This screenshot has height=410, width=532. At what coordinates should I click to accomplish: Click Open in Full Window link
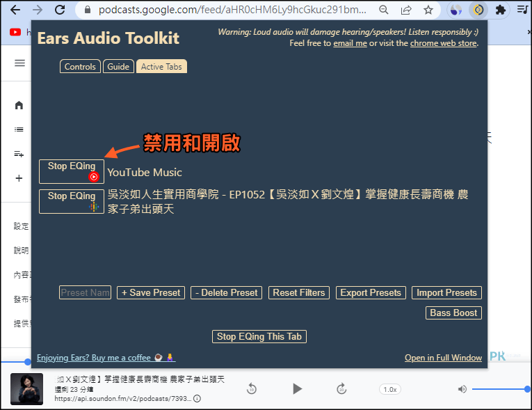(443, 358)
